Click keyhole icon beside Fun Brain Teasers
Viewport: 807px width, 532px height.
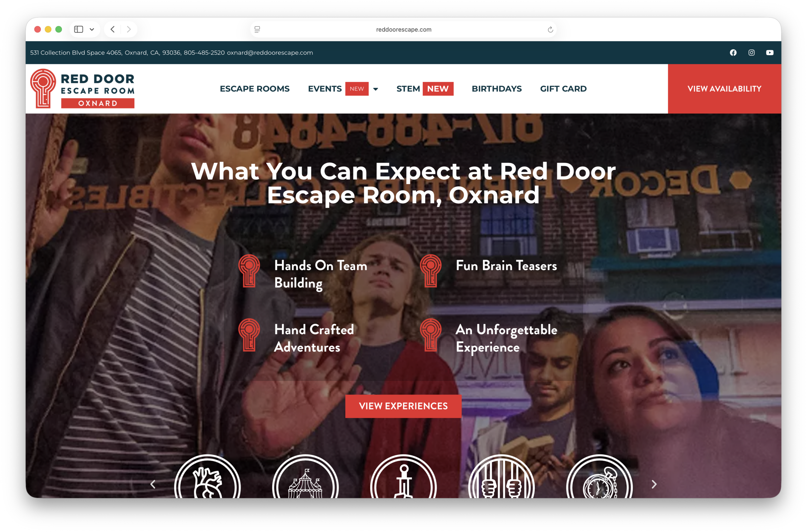click(x=430, y=271)
